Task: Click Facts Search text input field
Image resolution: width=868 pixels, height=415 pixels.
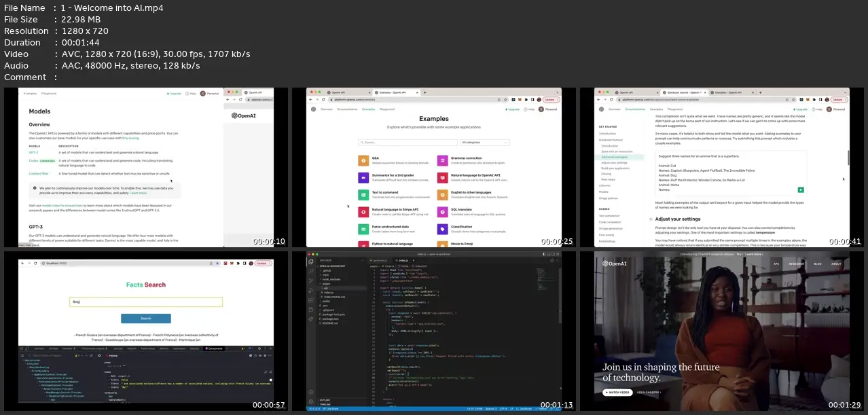Action: click(x=146, y=302)
